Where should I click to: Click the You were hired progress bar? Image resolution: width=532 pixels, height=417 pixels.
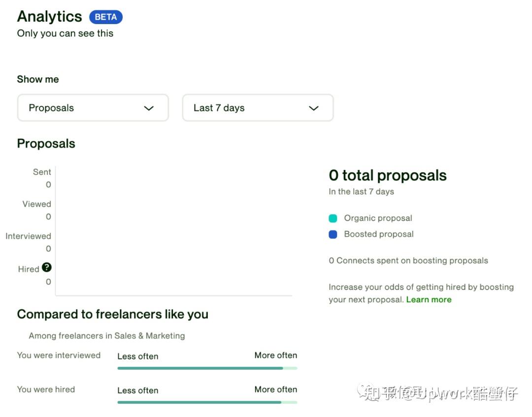(x=207, y=402)
